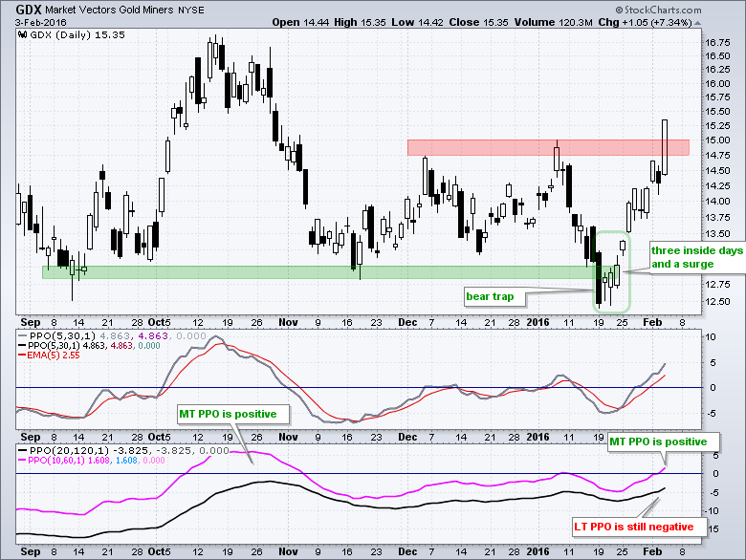Click the -10 label on the long-term PPO scale

point(712,511)
